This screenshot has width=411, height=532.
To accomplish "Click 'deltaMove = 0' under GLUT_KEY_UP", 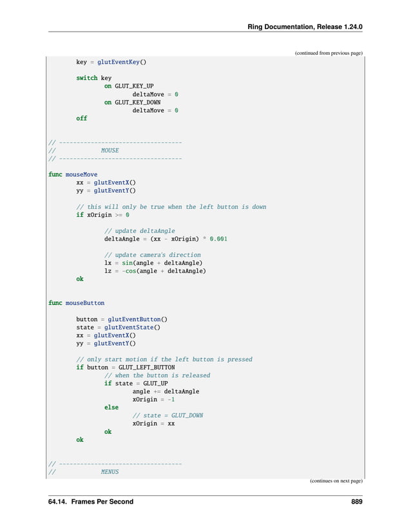I will point(155,94).
